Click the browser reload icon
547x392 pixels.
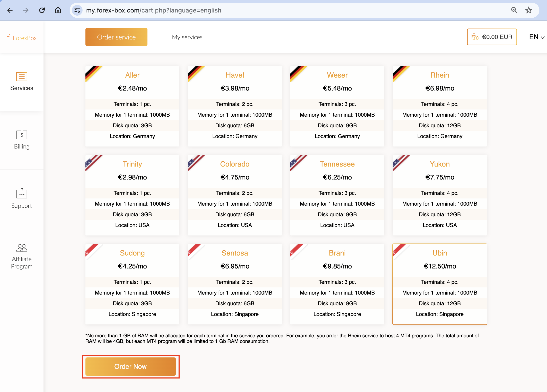tap(42, 10)
